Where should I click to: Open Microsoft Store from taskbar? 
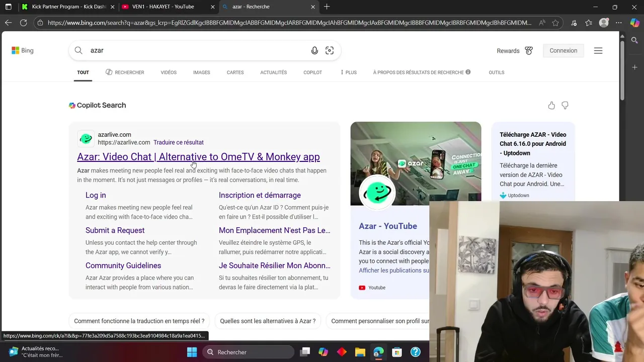point(397,352)
